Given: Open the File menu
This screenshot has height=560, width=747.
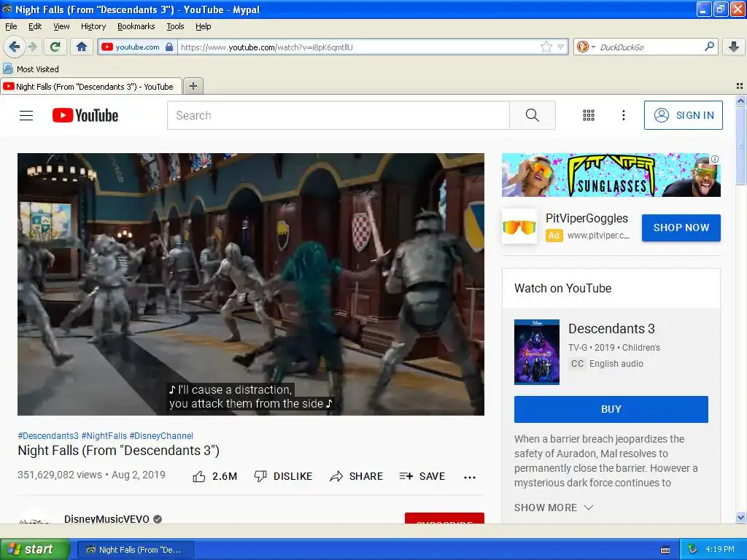Looking at the screenshot, I should pyautogui.click(x=11, y=26).
